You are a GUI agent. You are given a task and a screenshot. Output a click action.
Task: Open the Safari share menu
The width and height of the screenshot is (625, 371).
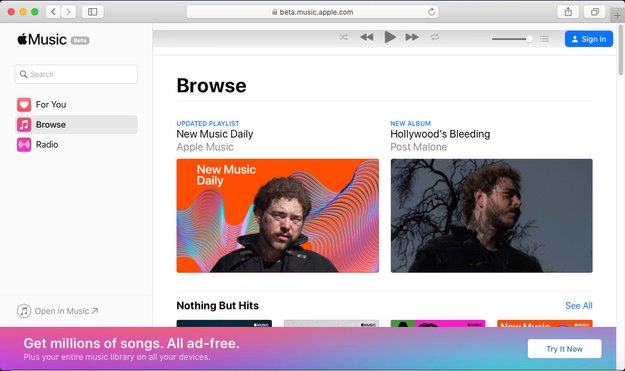click(x=568, y=12)
